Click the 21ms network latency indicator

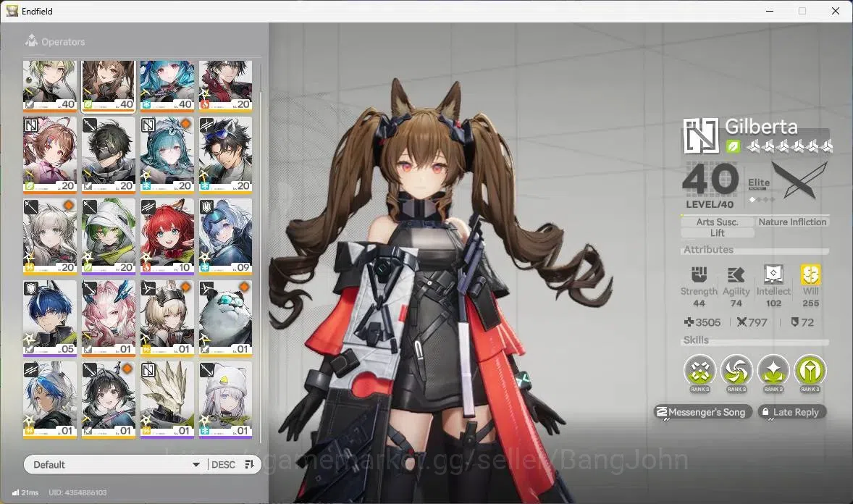[x=25, y=492]
